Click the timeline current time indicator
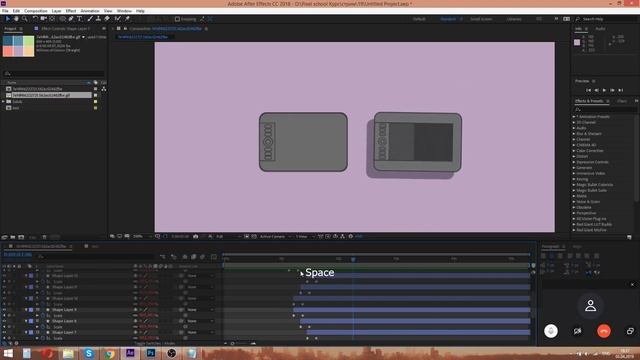This screenshot has height=360, width=640. pyautogui.click(x=353, y=259)
